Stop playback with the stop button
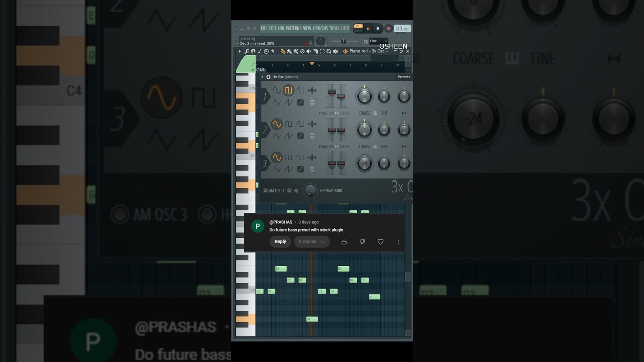Viewport: 644px width, 362px height. (x=378, y=29)
